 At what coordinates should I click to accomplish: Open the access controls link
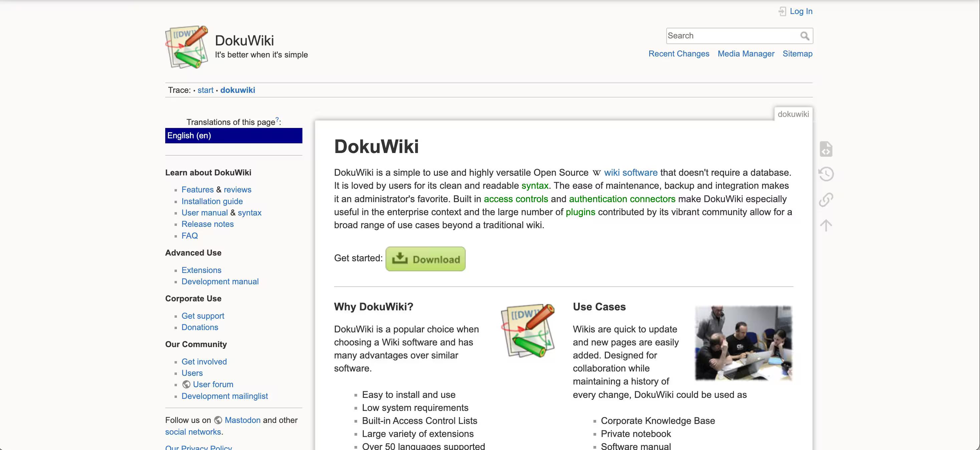[x=516, y=199]
